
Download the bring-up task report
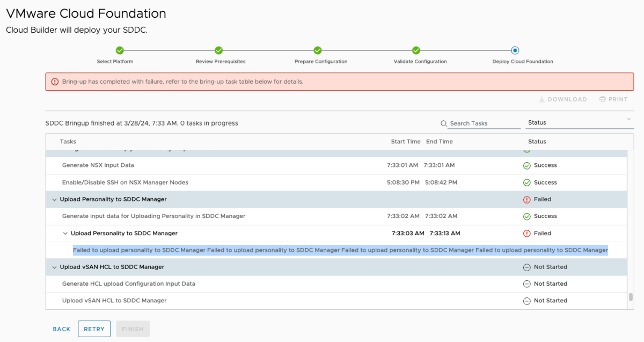pos(563,99)
